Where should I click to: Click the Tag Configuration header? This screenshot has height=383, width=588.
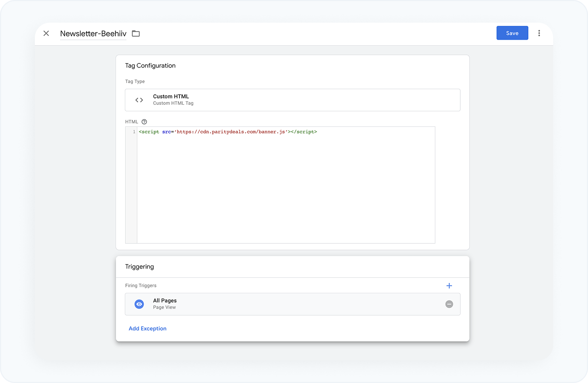tap(150, 66)
